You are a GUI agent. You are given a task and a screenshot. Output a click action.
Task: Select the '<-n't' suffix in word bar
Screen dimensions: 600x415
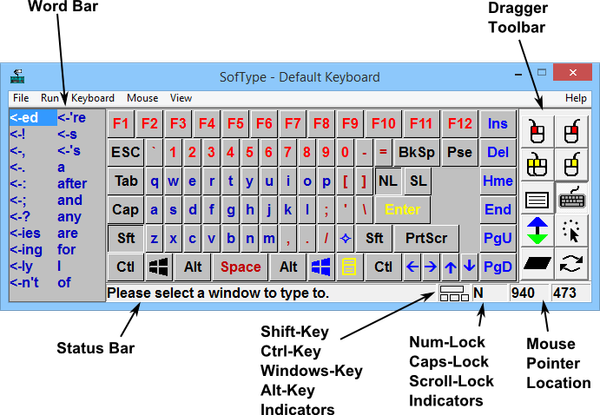click(24, 283)
